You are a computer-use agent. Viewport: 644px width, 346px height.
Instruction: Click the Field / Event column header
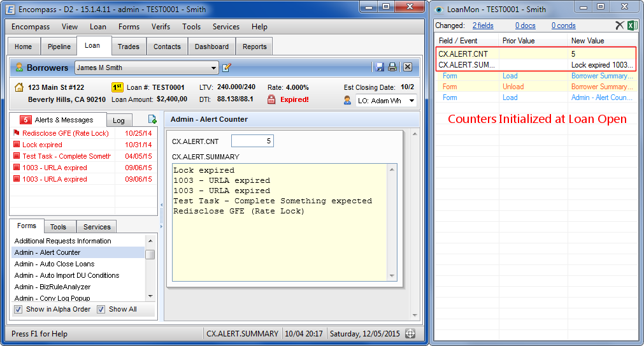tap(467, 41)
